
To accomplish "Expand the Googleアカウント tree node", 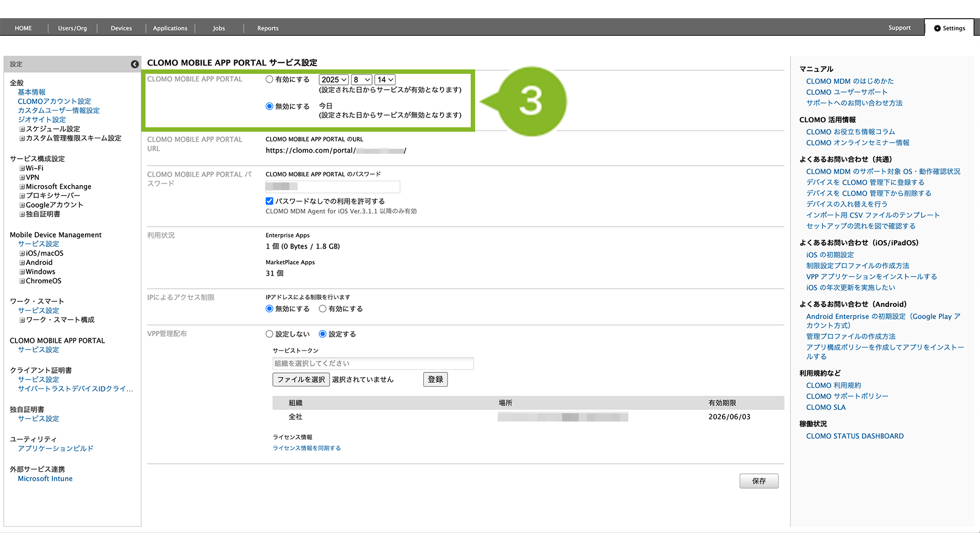I will (x=22, y=205).
